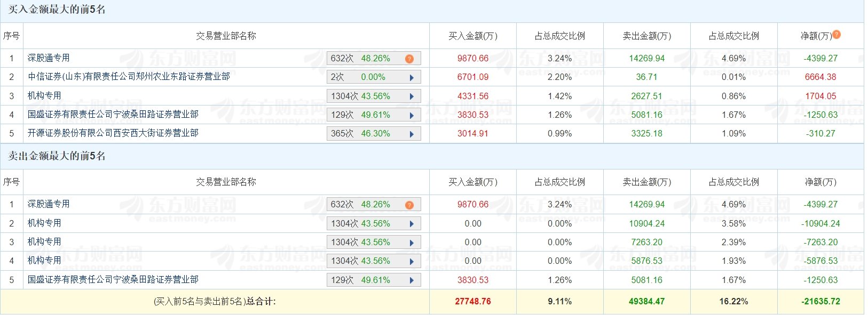Select percentage cell 2.20%
The width and height of the screenshot is (868, 315).
(x=560, y=77)
